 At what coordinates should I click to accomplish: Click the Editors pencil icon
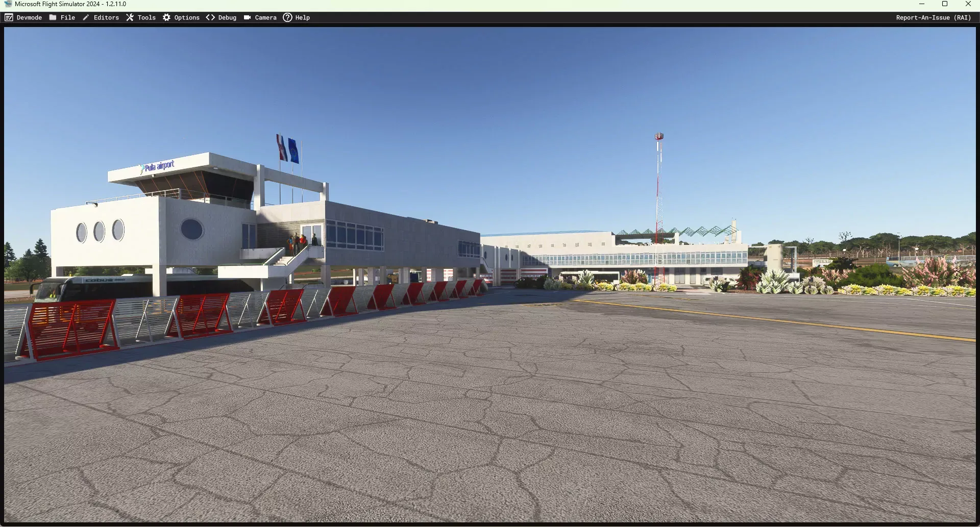[x=86, y=17]
